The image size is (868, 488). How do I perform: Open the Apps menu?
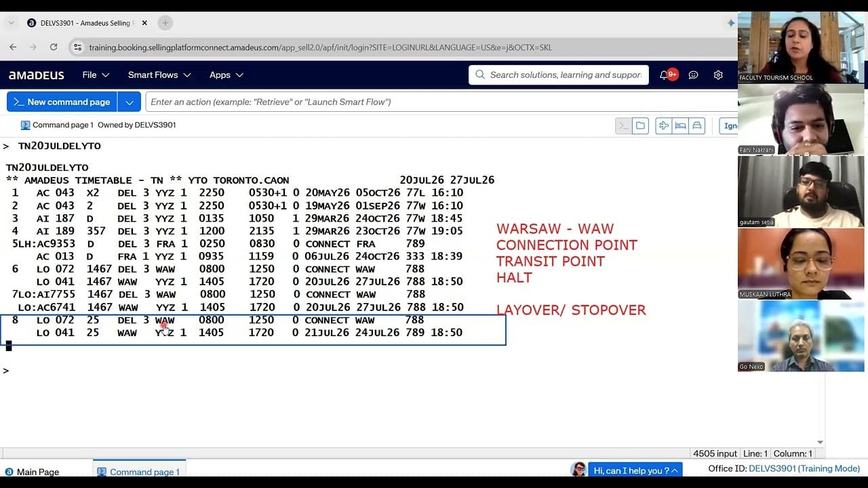click(226, 75)
